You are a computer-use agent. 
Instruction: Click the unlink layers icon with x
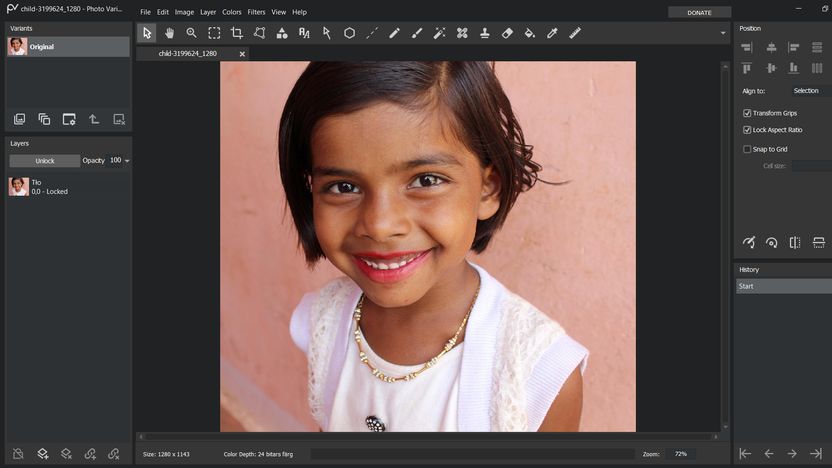click(x=114, y=454)
